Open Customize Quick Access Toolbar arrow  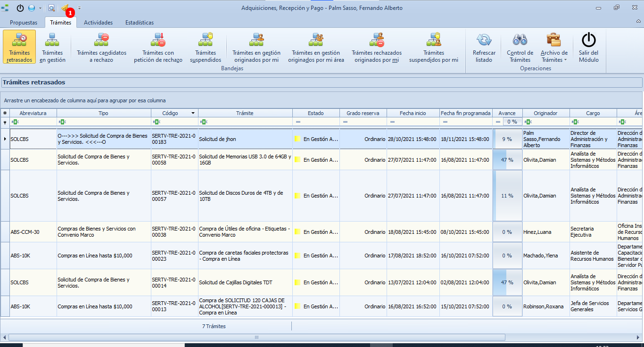pos(79,8)
